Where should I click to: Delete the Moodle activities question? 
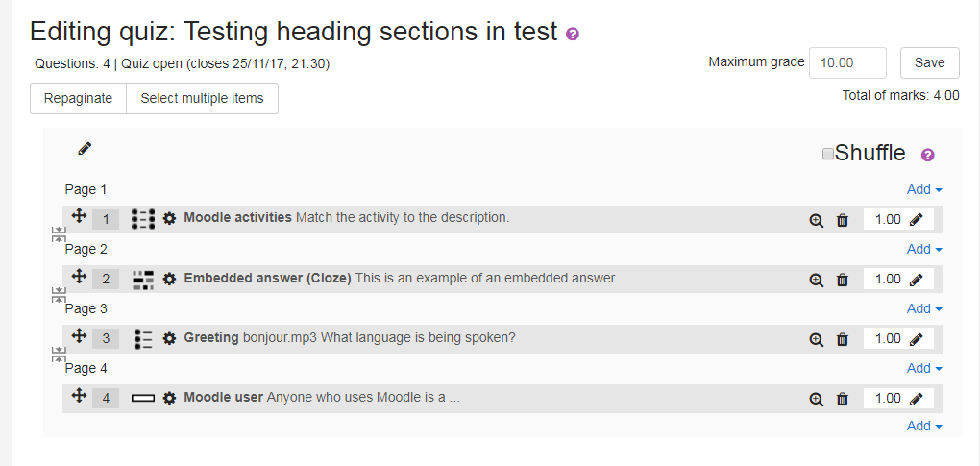843,220
